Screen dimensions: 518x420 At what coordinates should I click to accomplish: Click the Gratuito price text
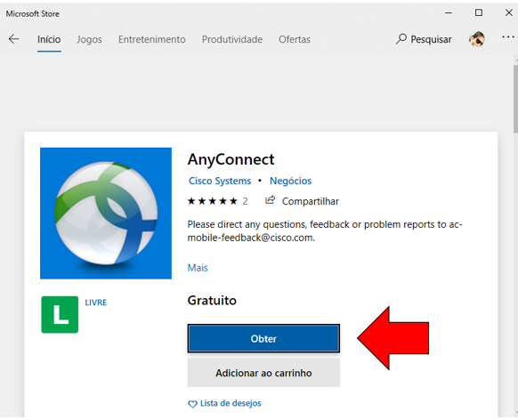point(212,301)
